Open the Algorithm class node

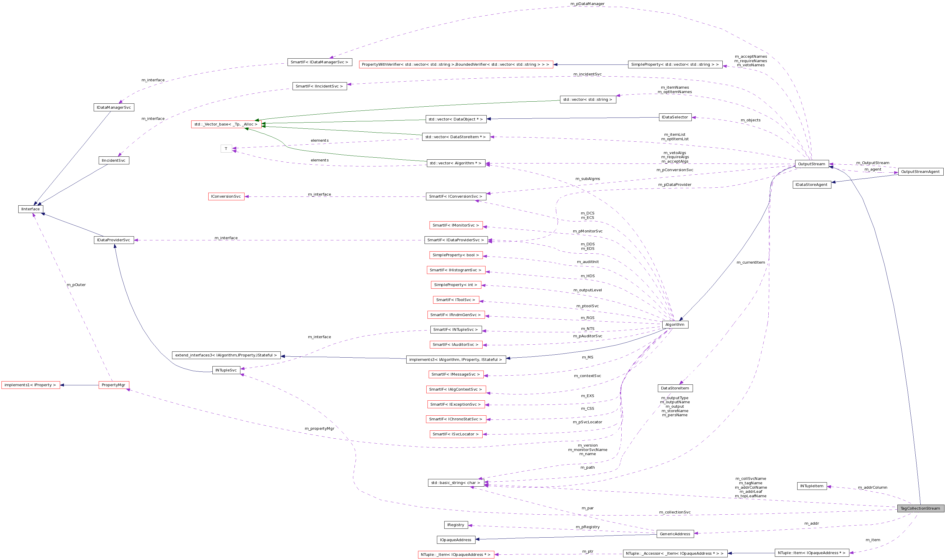pos(675,324)
